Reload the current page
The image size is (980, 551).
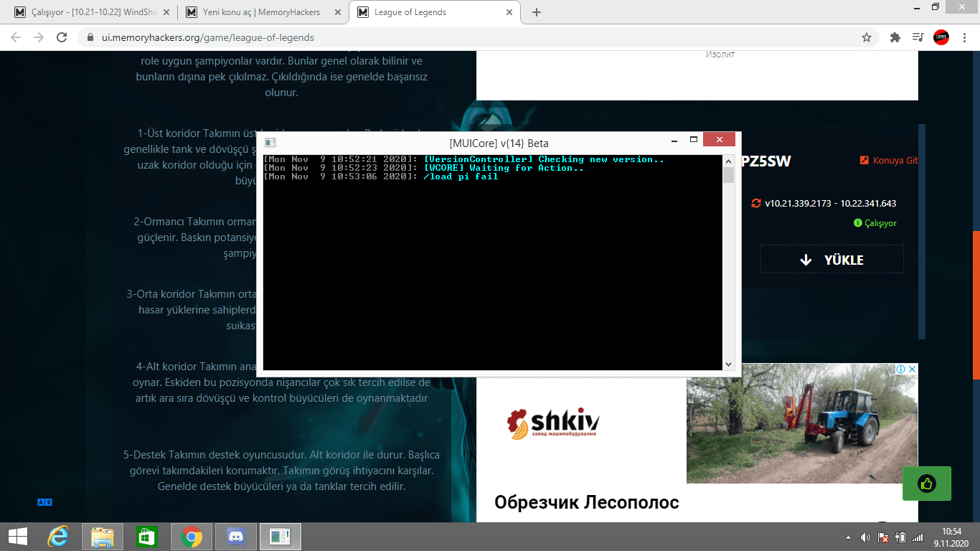click(x=62, y=37)
